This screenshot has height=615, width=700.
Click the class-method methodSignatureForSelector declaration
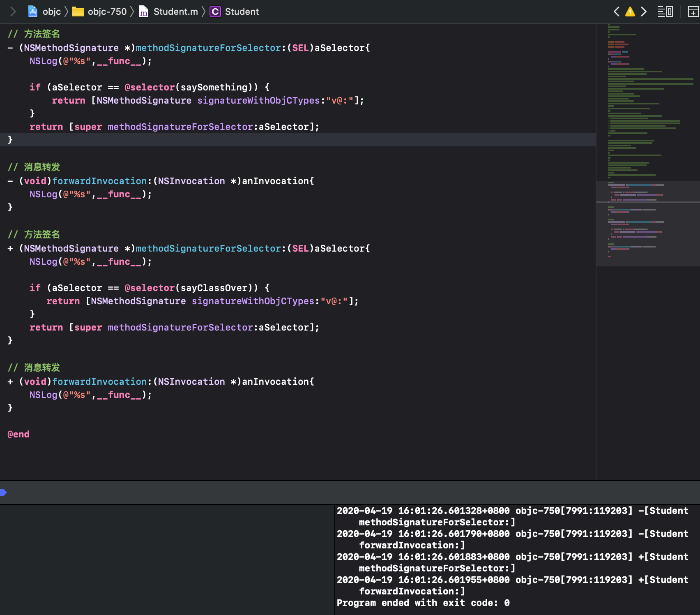click(189, 248)
